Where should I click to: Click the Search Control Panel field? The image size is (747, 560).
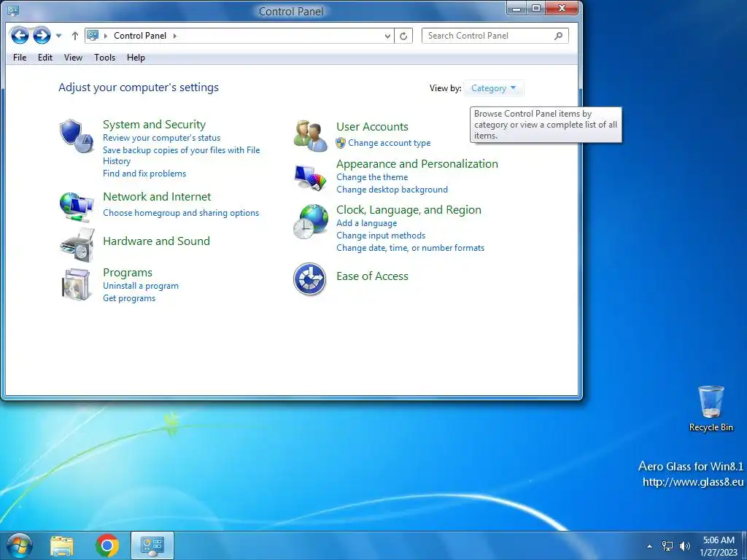(495, 36)
